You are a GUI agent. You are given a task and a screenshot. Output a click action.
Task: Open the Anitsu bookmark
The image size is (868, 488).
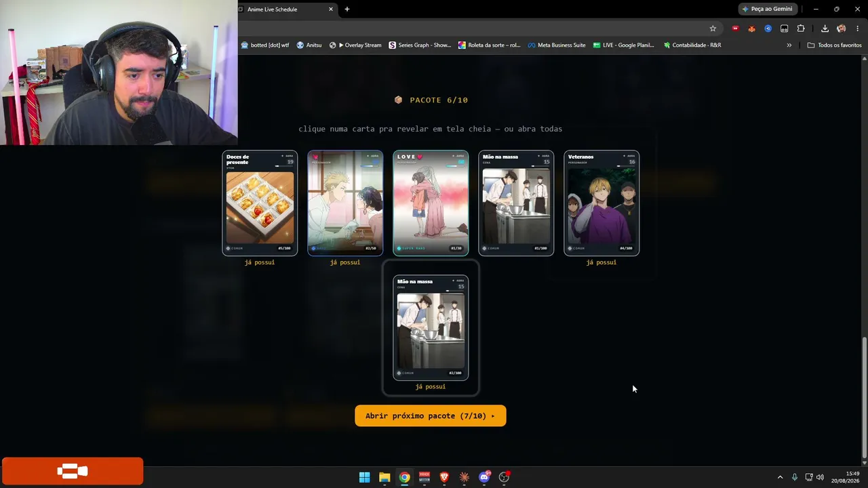click(309, 45)
